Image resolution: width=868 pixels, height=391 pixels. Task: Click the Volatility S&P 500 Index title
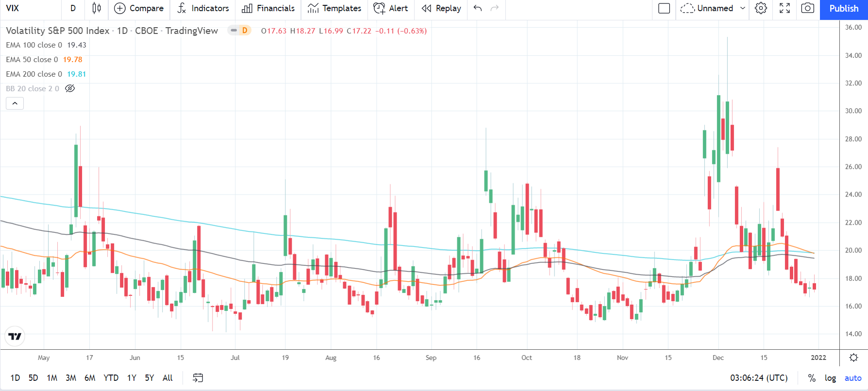58,31
